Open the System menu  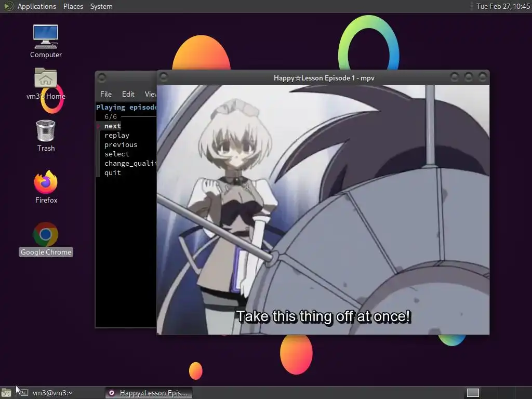[101, 6]
